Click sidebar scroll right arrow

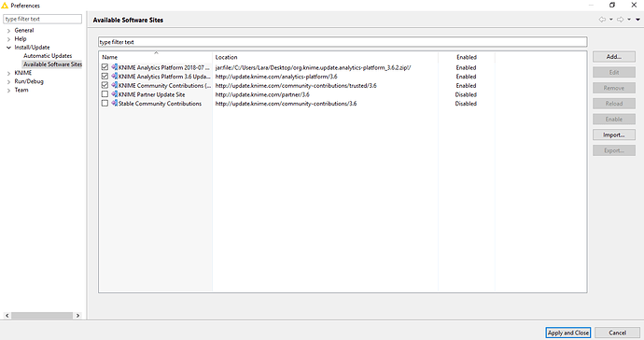tap(77, 316)
